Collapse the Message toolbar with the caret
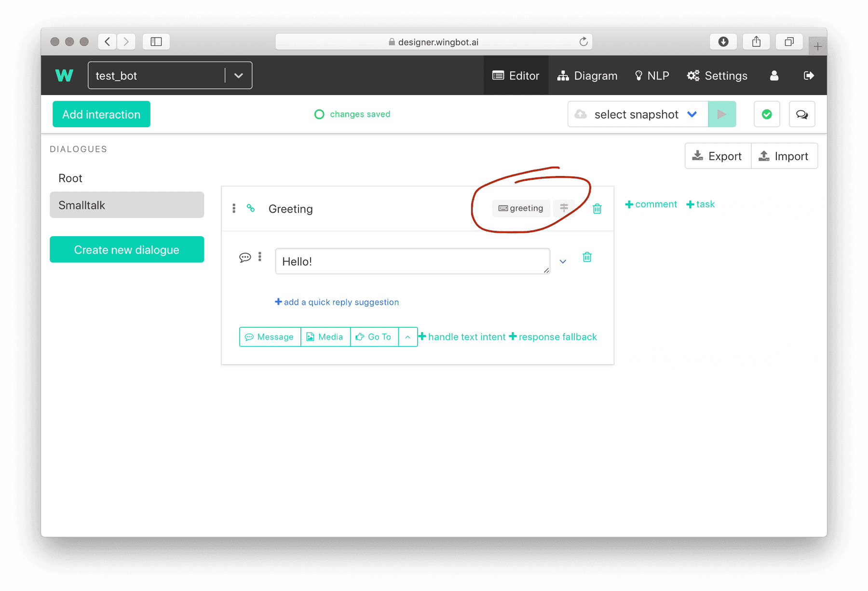This screenshot has height=591, width=868. 408,336
